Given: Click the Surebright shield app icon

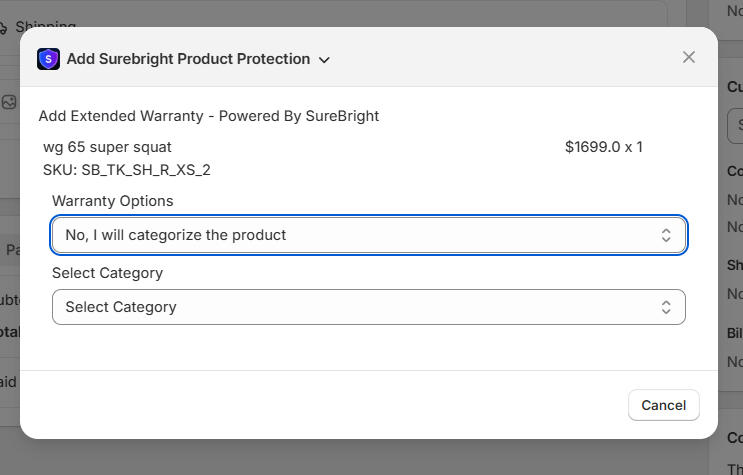Looking at the screenshot, I should coord(48,59).
